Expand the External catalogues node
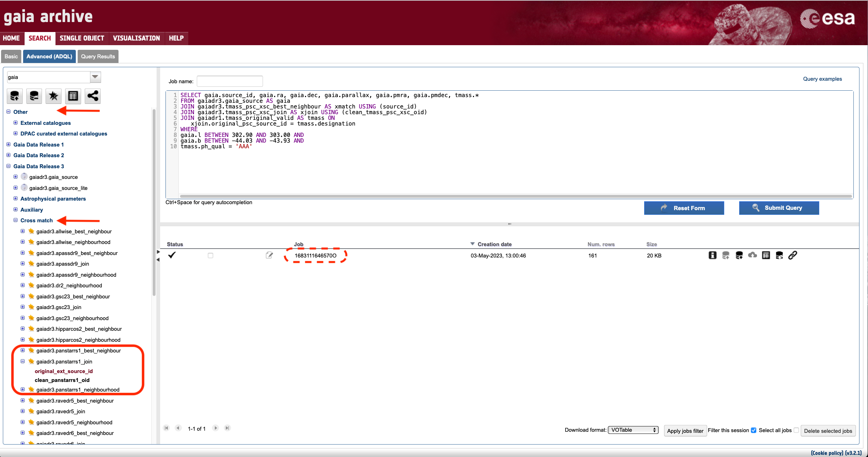The height and width of the screenshot is (457, 868). coord(16,123)
